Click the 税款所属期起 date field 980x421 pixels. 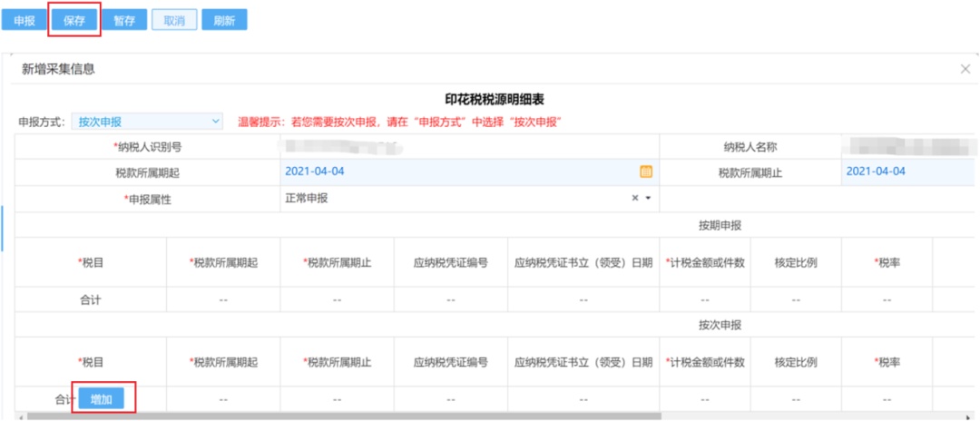coord(454,171)
